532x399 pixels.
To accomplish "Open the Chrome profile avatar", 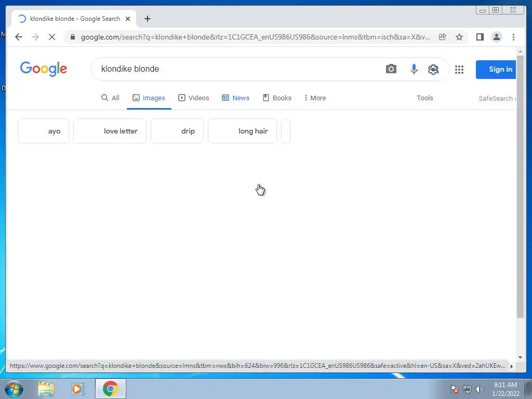I will [x=497, y=37].
